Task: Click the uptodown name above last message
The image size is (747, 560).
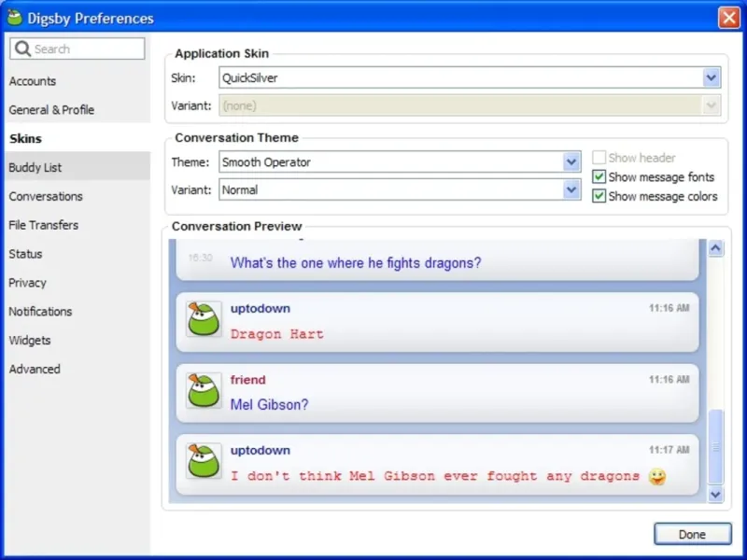Action: (261, 451)
